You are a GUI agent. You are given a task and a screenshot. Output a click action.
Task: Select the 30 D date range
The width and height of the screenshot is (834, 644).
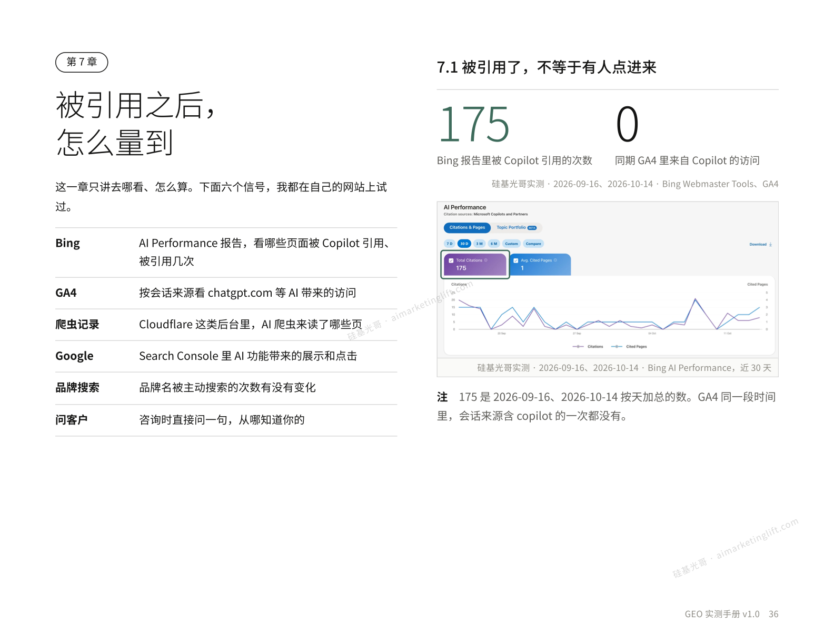click(464, 244)
